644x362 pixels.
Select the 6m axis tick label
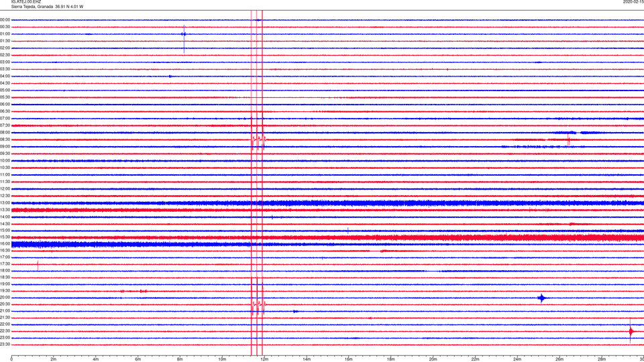(138, 359)
